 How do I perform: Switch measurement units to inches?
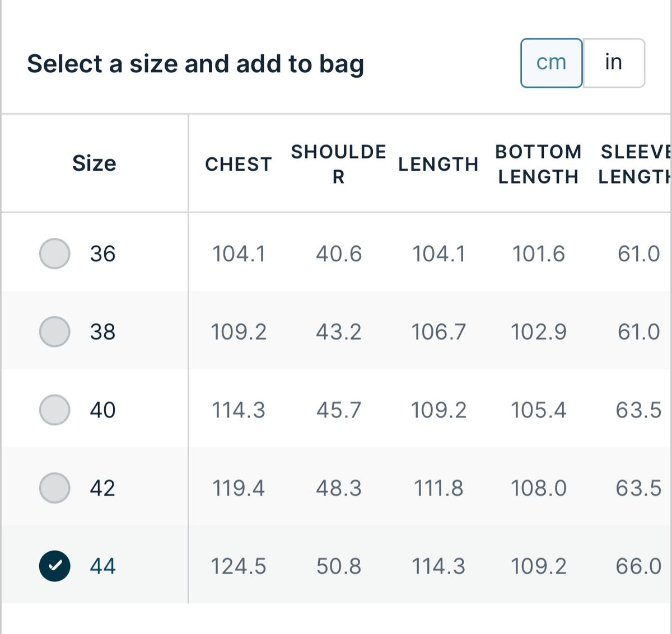614,63
